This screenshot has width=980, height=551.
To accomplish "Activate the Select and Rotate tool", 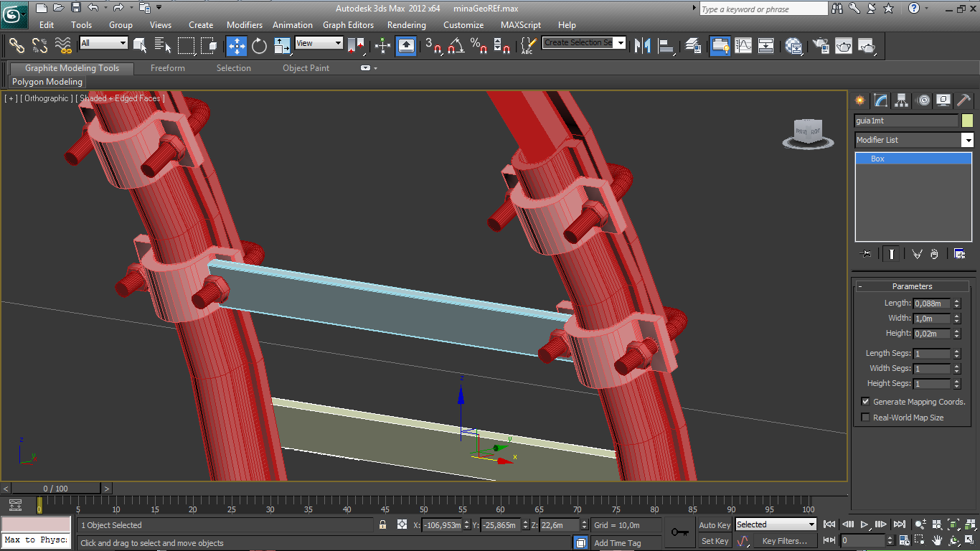I will point(260,46).
